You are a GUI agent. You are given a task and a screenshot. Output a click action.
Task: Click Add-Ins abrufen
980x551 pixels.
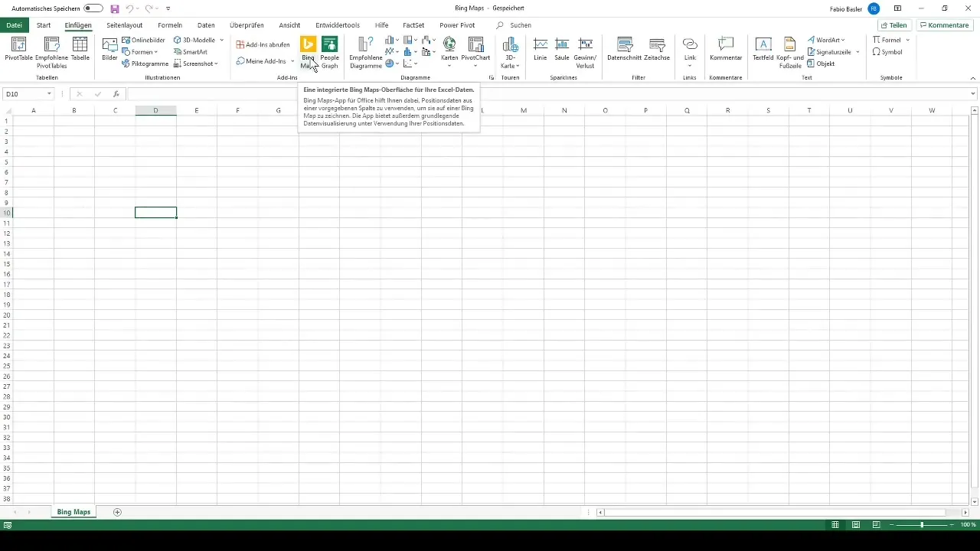[x=263, y=44]
